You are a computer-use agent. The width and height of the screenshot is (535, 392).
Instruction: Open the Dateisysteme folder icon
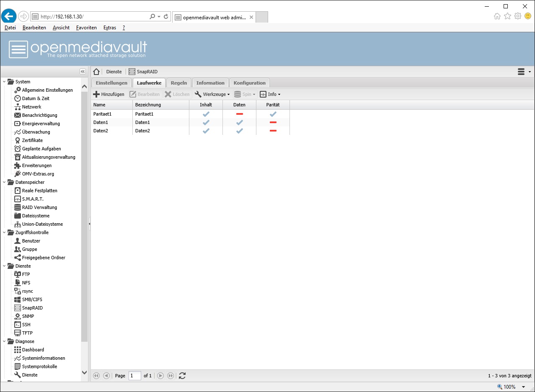tap(18, 216)
